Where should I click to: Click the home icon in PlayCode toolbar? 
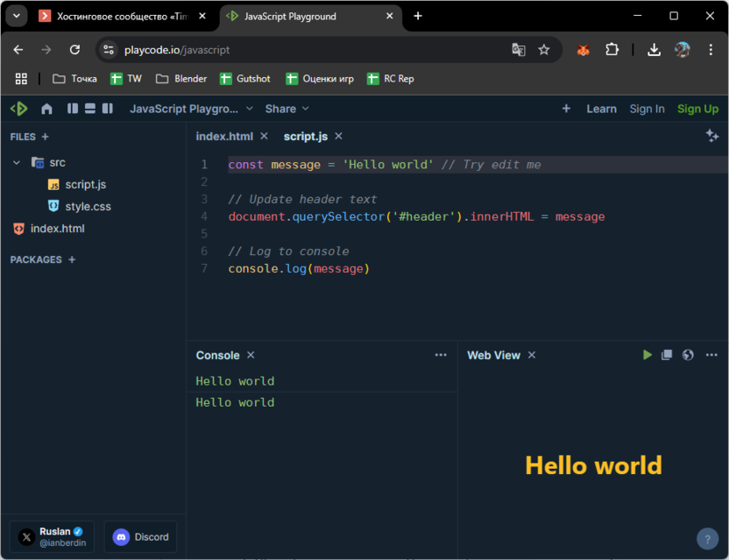[46, 109]
